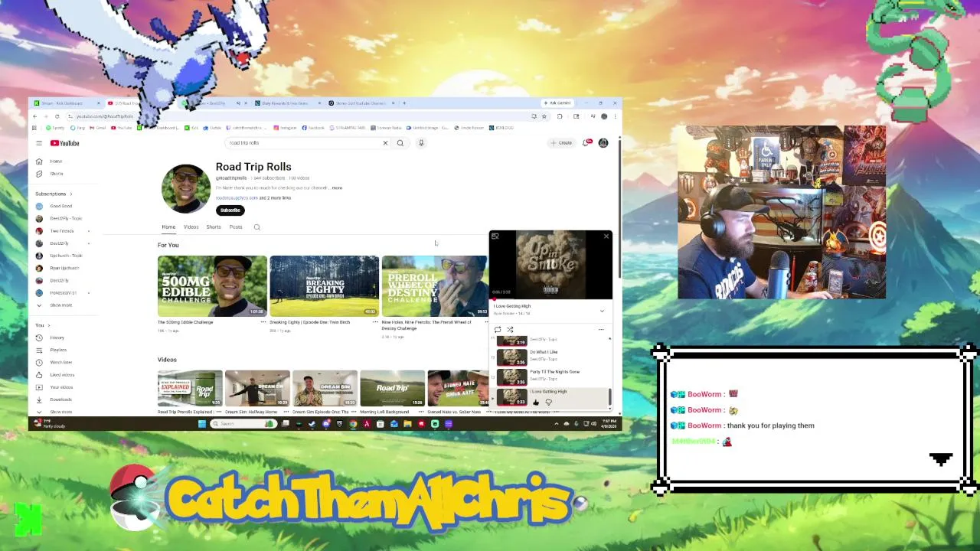Open the Chrome icon on the taskbar

point(353,423)
